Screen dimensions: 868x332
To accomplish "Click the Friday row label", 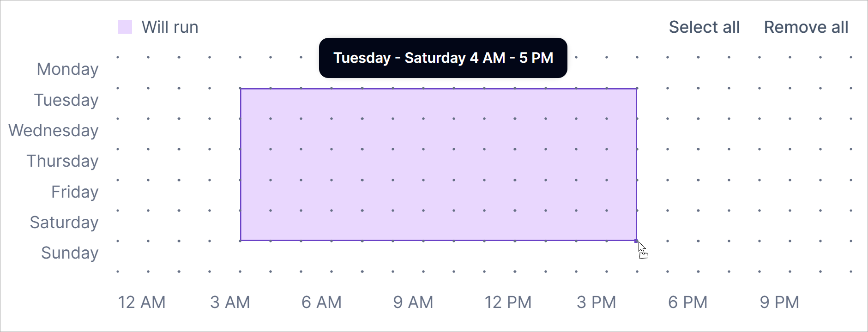I will point(75,192).
